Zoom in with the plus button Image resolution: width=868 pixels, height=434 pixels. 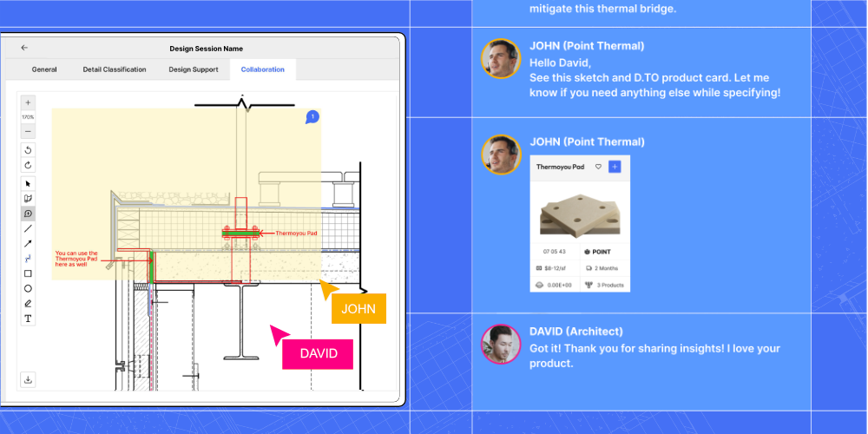[x=28, y=102]
